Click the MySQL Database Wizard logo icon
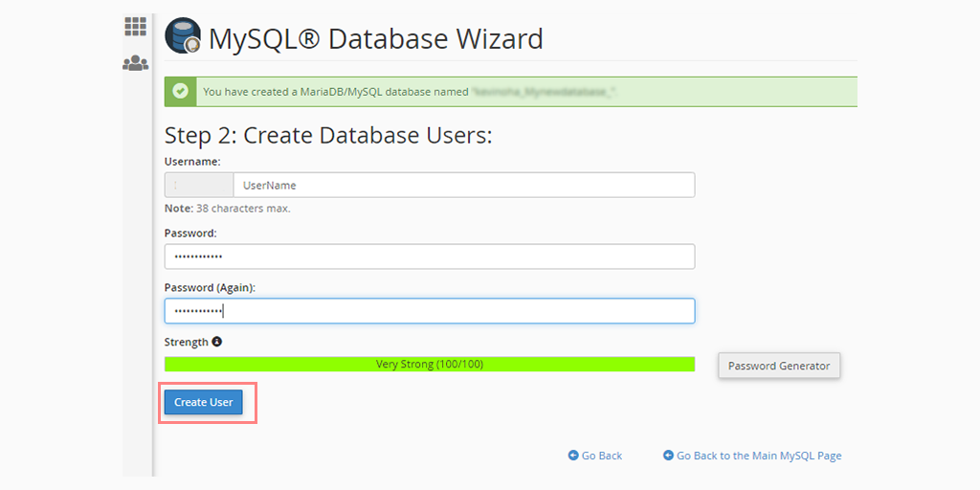The image size is (980, 490). click(183, 35)
